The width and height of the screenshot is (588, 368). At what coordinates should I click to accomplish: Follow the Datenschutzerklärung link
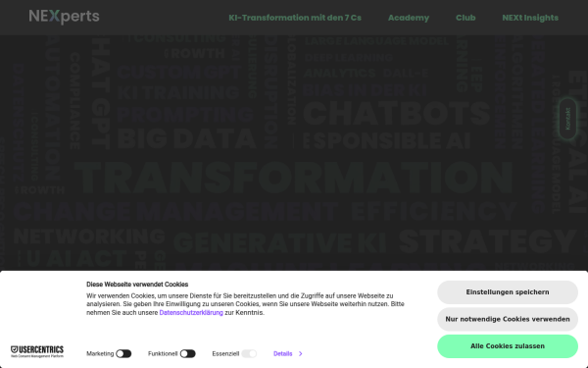(191, 313)
